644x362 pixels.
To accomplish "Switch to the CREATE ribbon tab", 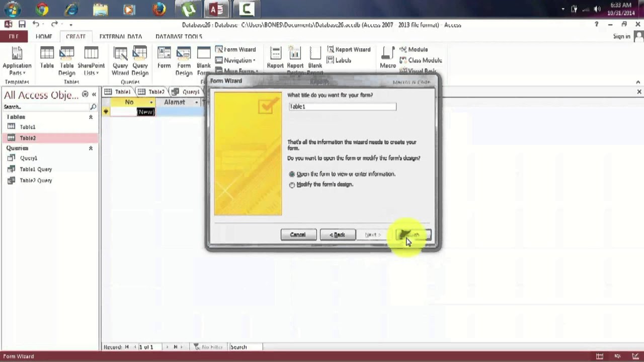I will point(75,37).
